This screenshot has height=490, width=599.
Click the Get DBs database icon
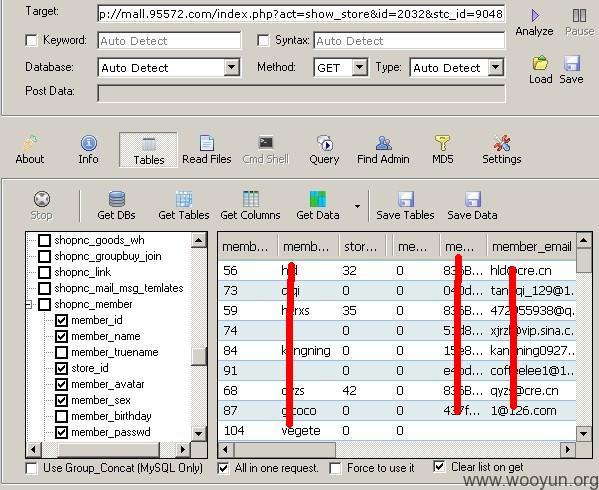[117, 199]
